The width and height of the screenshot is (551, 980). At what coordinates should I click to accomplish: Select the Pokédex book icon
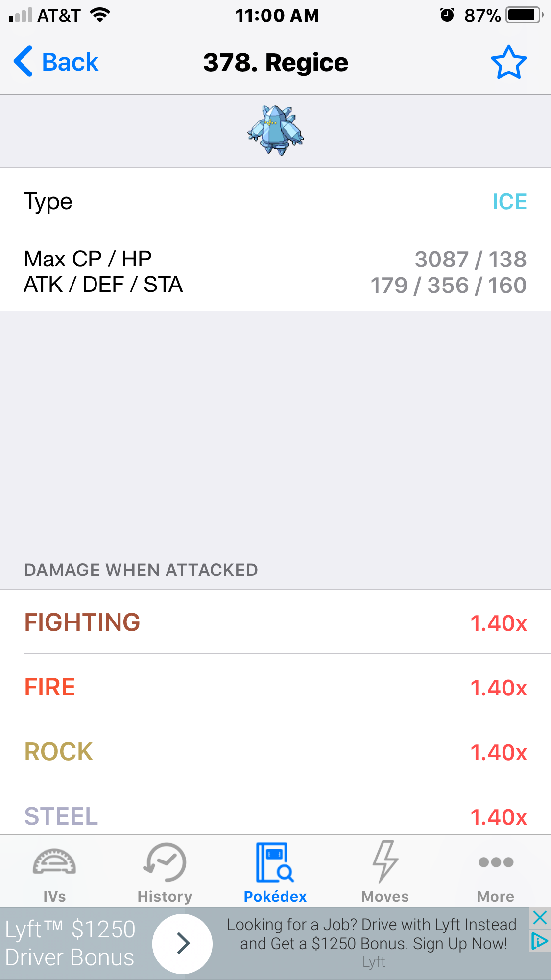pos(275,862)
